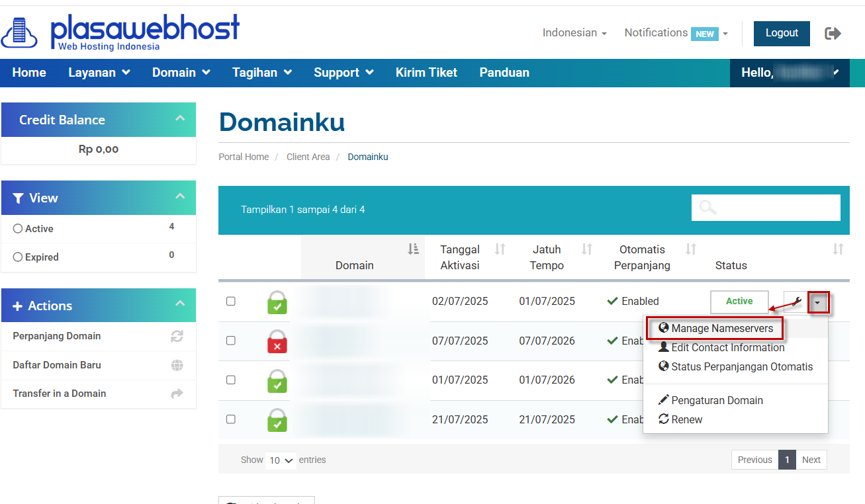Select the Active view radio button
Image resolution: width=865 pixels, height=504 pixels.
[18, 229]
